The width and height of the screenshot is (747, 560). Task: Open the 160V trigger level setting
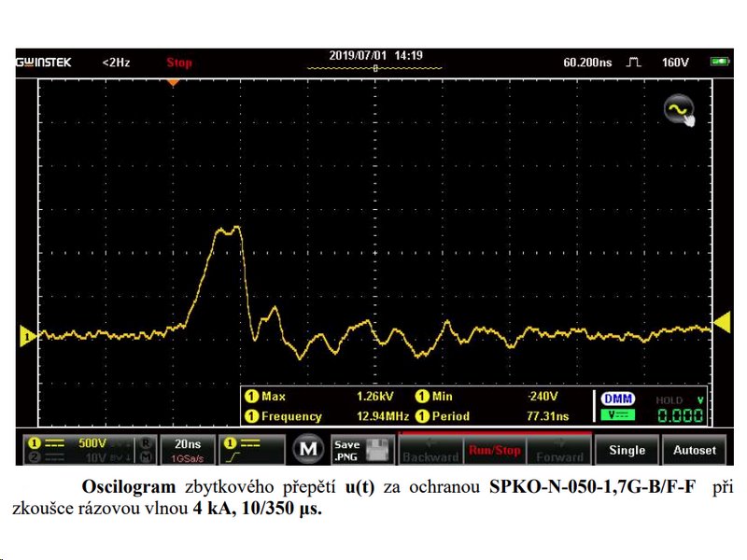pos(674,62)
